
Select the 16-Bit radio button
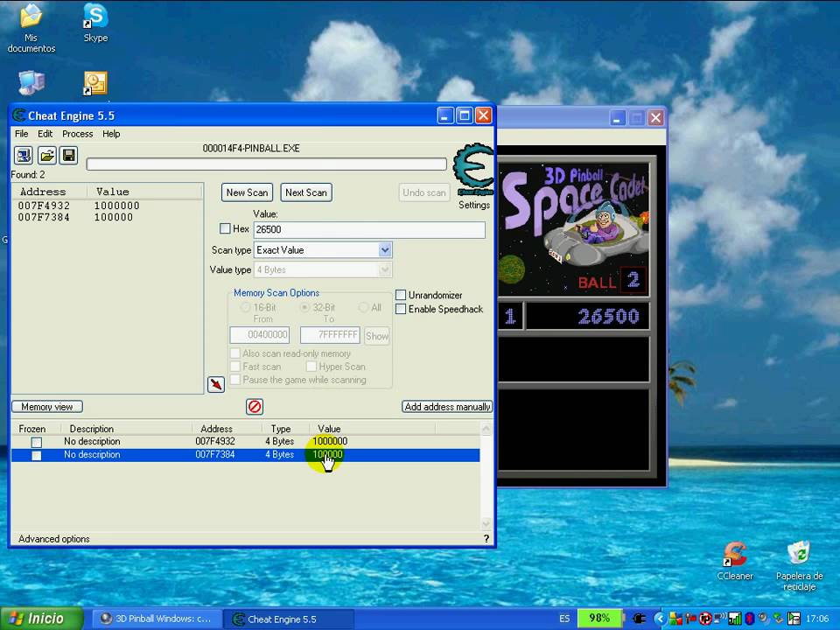point(245,307)
